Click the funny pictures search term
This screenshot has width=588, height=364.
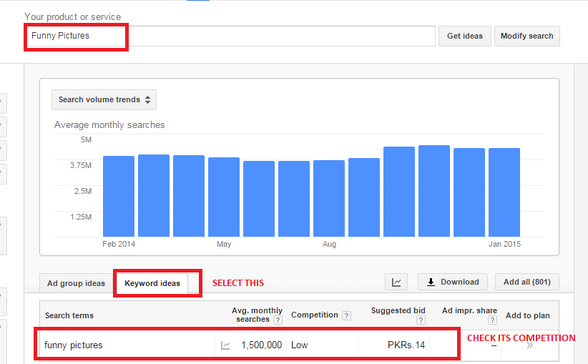tap(73, 345)
